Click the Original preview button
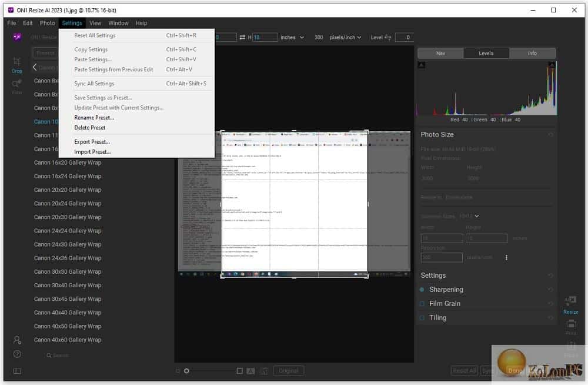The width and height of the screenshot is (588, 385). tap(288, 371)
